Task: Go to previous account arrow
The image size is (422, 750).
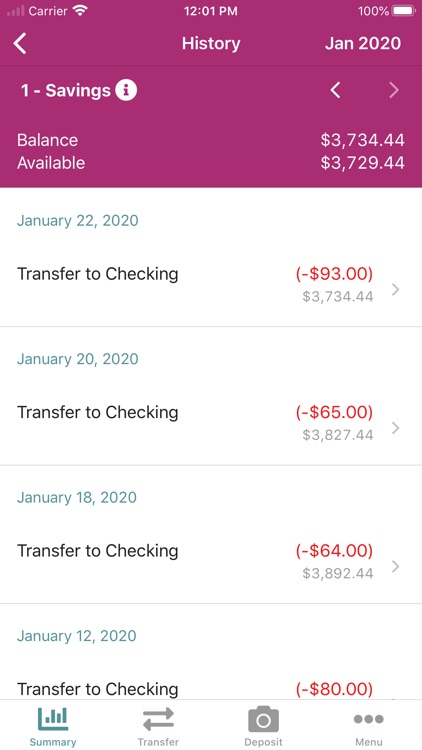Action: (336, 90)
